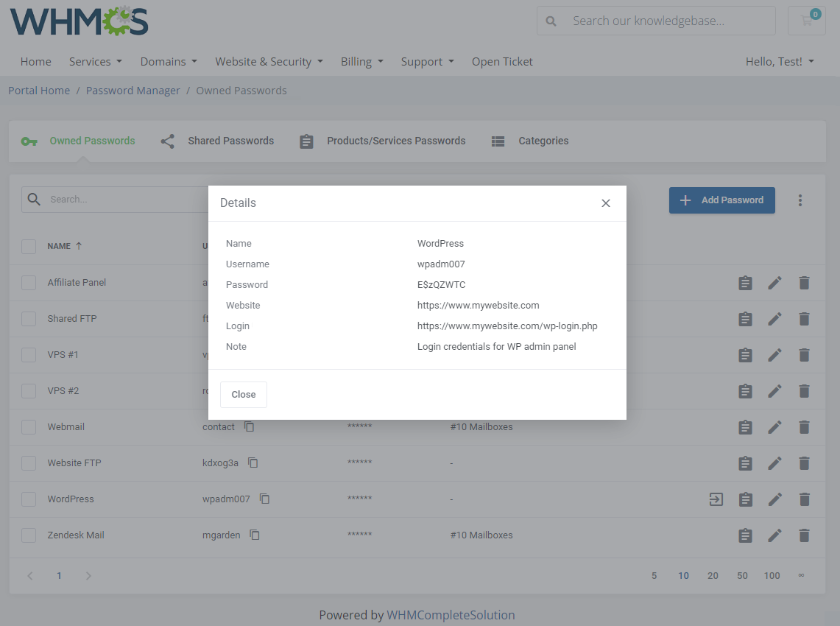View details of WordPress entry
The width and height of the screenshot is (840, 626).
pyautogui.click(x=745, y=499)
